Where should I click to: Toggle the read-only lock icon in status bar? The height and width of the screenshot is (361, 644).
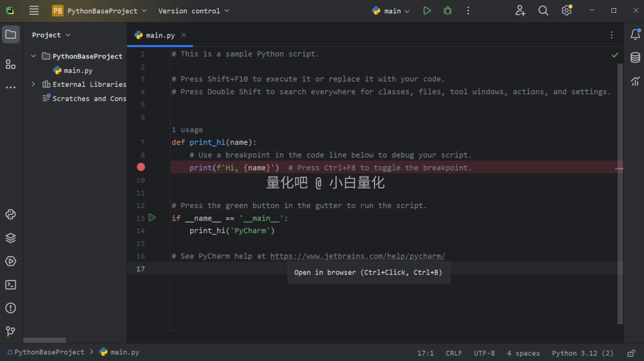(631, 353)
